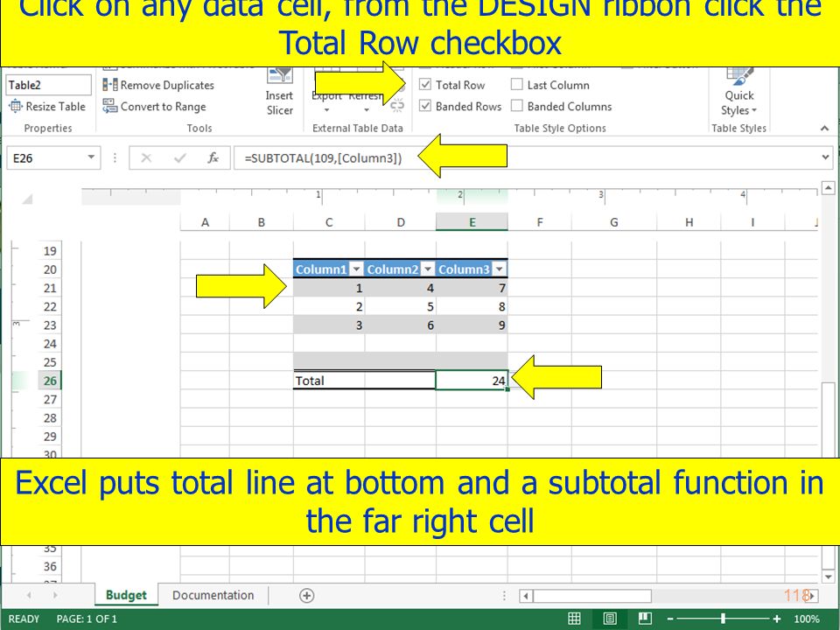Open the Name Box dropdown arrow

pos(91,157)
